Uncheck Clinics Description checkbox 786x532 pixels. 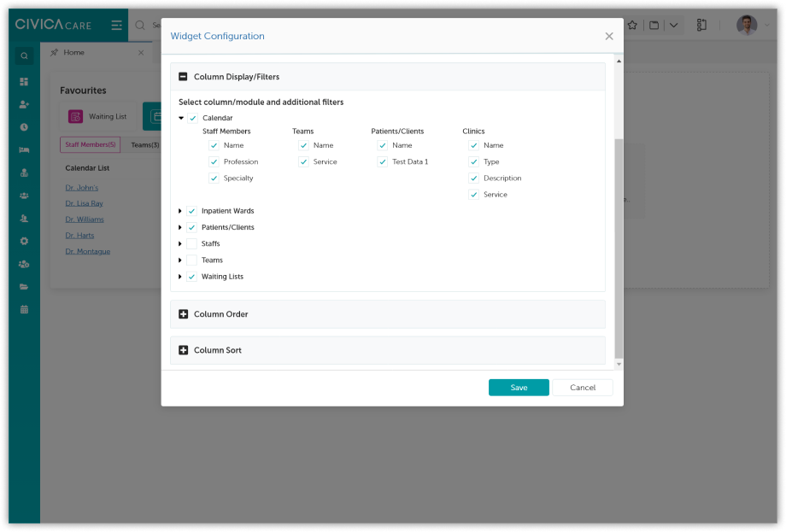474,178
